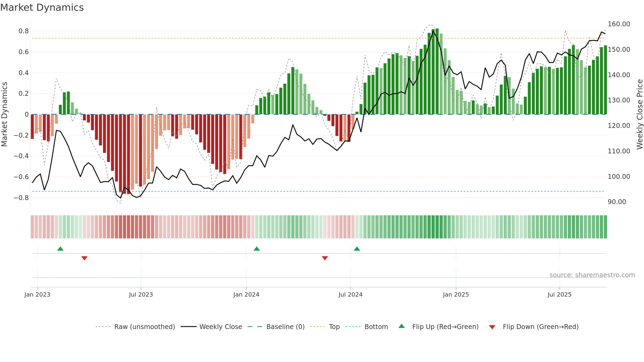Click the Jan 2025 axis label
Image resolution: width=644 pixels, height=362 pixels.
[456, 294]
